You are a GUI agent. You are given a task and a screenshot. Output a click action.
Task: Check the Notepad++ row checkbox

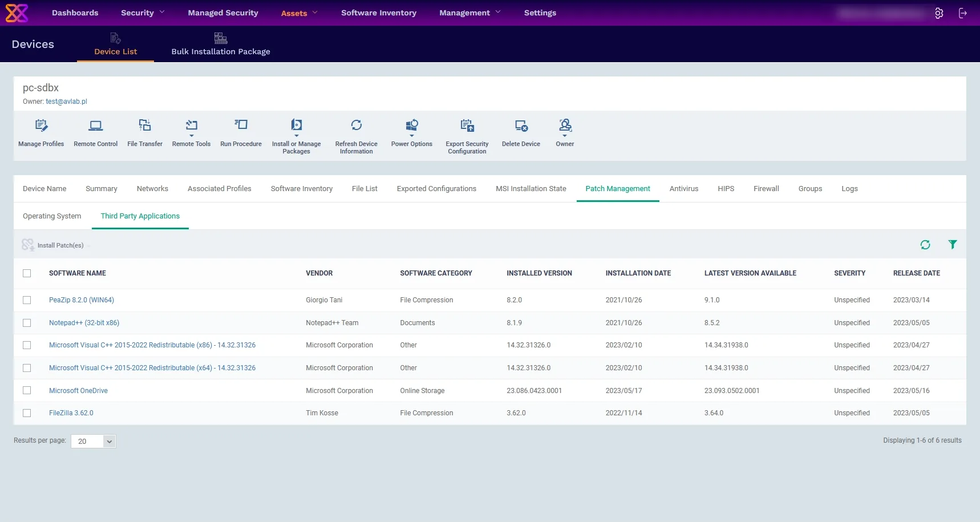[x=27, y=323]
